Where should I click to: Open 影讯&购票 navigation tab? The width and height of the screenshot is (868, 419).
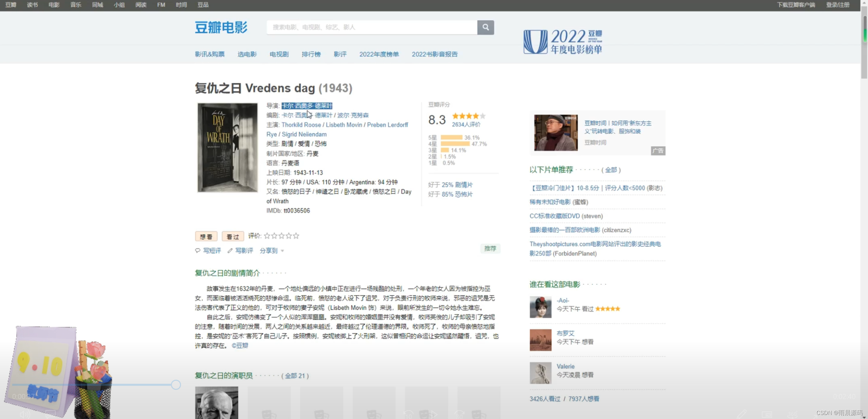[210, 54]
